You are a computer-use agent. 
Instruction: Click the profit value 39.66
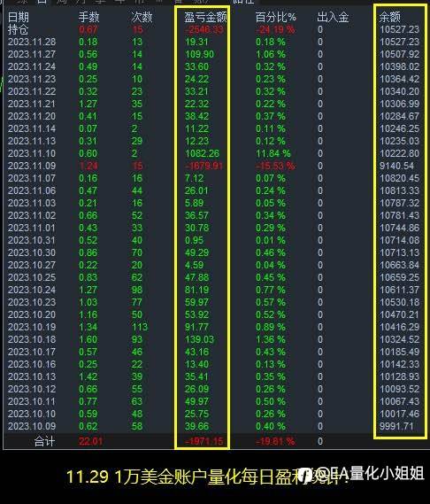click(x=196, y=427)
